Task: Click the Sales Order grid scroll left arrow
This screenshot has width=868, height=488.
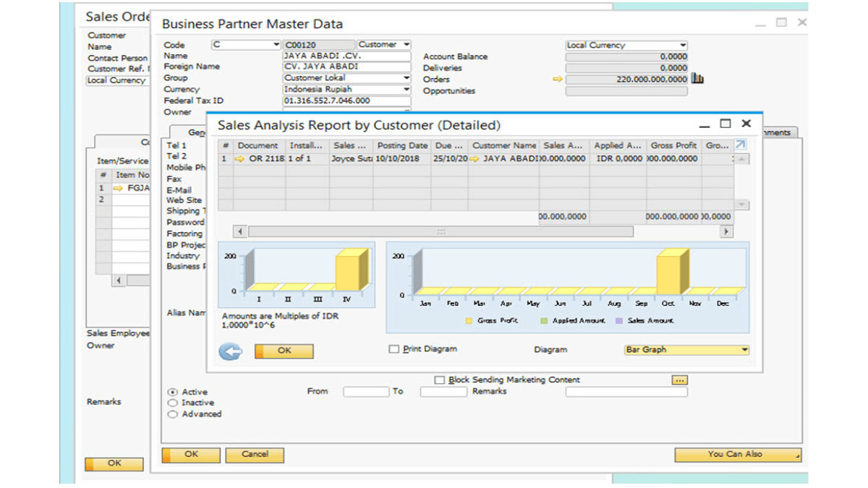Action: click(119, 280)
